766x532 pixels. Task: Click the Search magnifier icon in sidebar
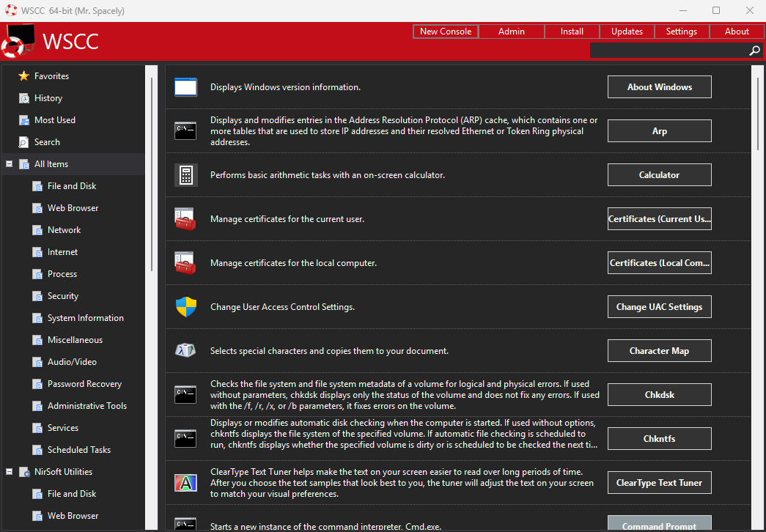pos(23,142)
